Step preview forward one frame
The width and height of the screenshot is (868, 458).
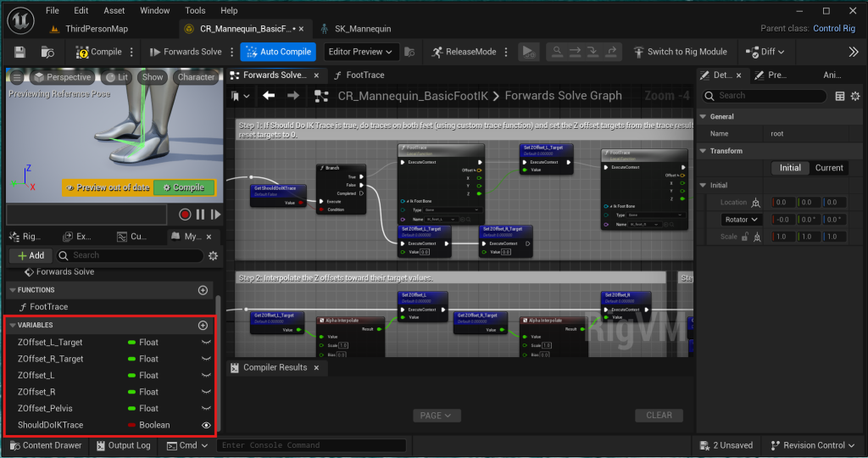pyautogui.click(x=215, y=215)
